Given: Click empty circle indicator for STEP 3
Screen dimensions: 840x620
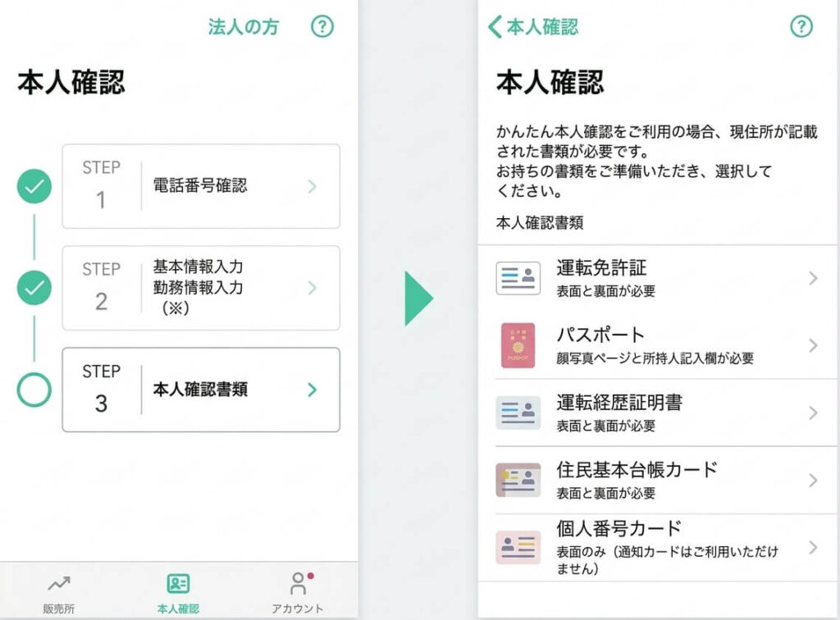Looking at the screenshot, I should (34, 390).
